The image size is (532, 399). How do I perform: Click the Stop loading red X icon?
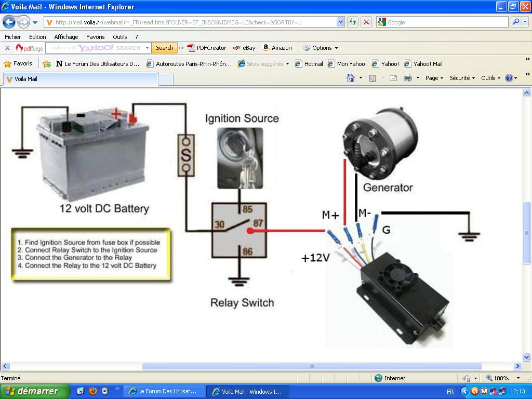click(x=366, y=22)
